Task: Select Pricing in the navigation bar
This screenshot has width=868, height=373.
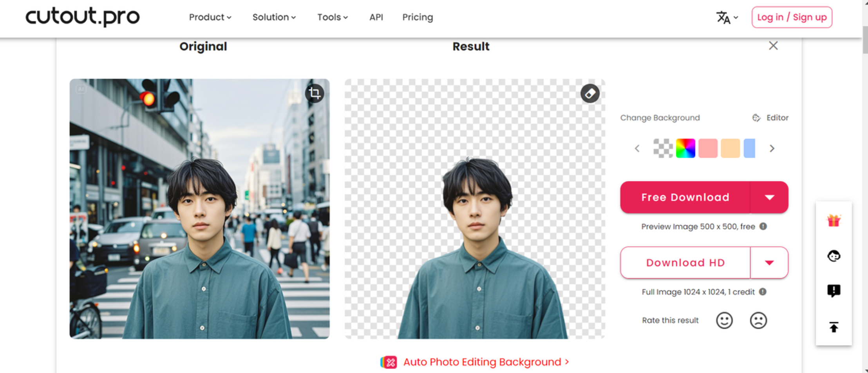Action: click(417, 17)
